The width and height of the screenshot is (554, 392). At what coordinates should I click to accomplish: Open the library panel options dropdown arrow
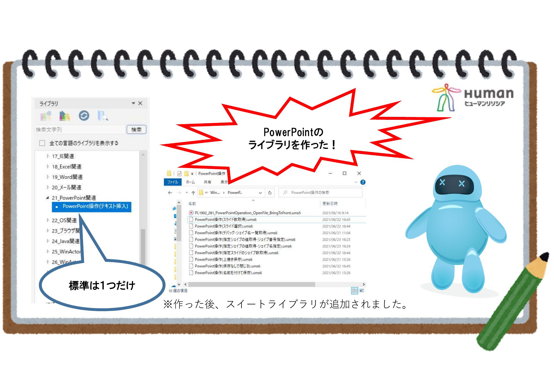tap(133, 103)
